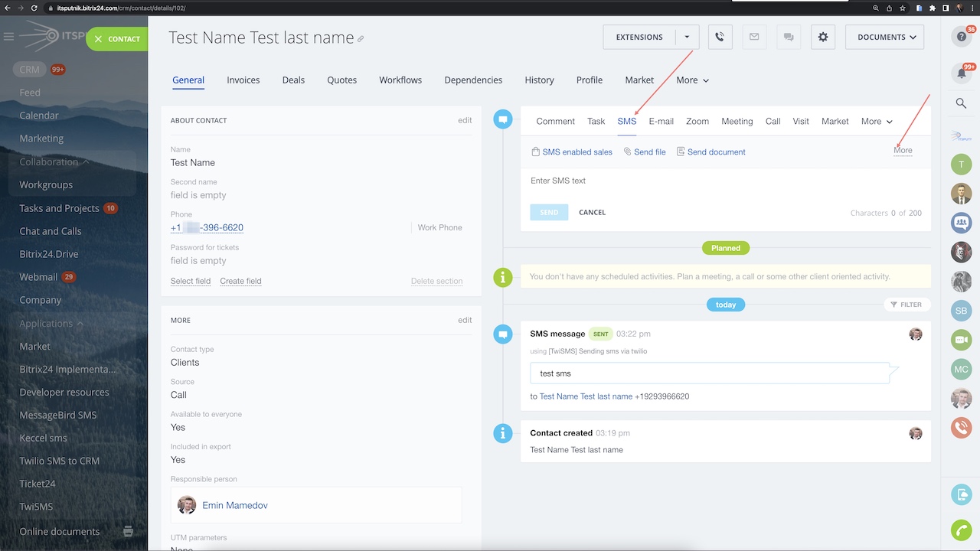The width and height of the screenshot is (980, 551).
Task: Click the Send file paperclip icon
Action: click(x=628, y=152)
